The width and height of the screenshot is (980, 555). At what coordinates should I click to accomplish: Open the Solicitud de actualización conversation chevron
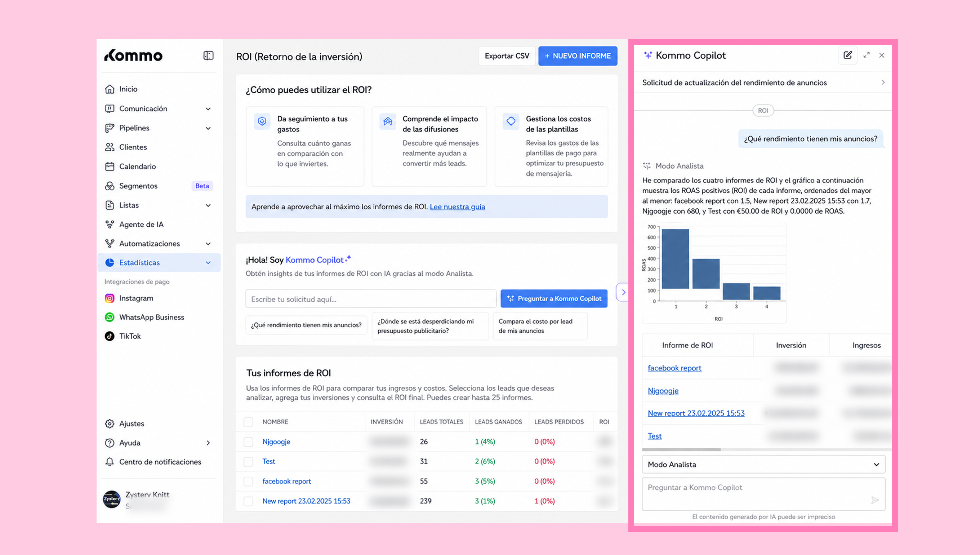pyautogui.click(x=883, y=82)
